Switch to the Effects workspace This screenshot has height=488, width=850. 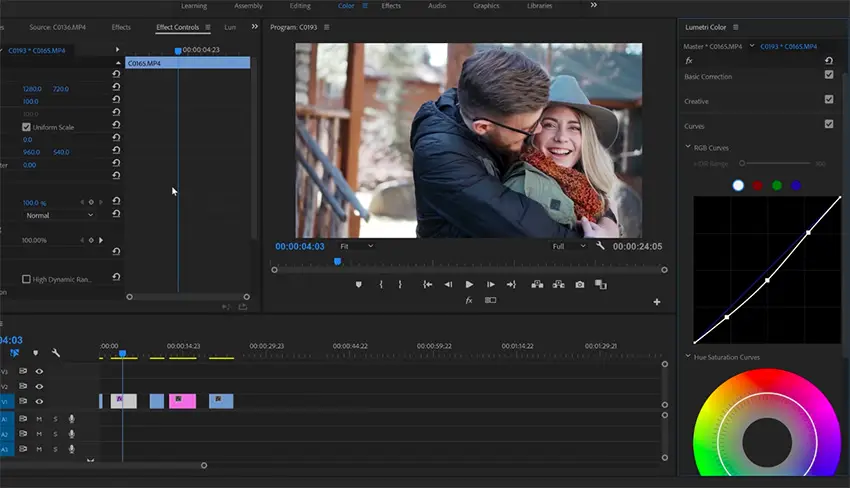(391, 6)
